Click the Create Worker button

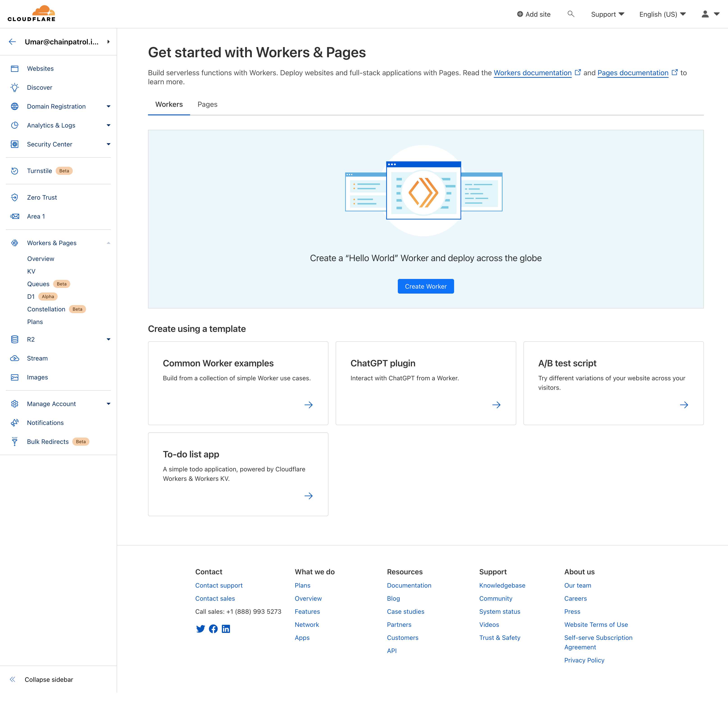(x=425, y=286)
